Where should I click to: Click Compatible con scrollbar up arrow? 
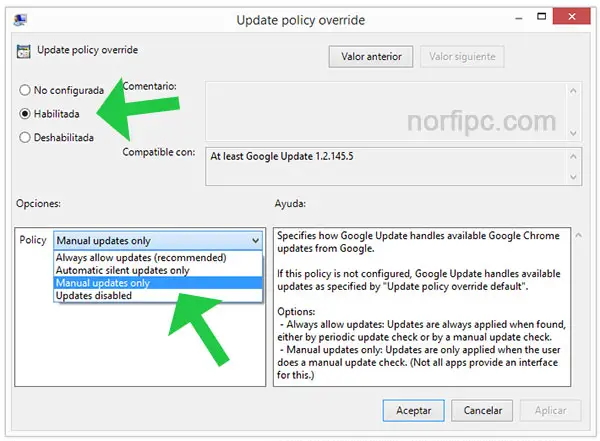click(573, 157)
